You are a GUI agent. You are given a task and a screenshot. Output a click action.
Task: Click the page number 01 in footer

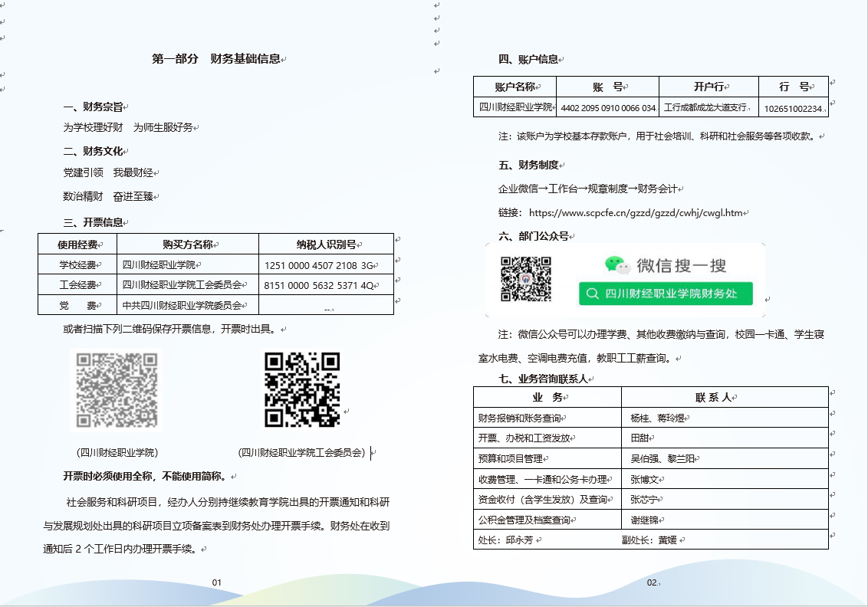click(217, 582)
